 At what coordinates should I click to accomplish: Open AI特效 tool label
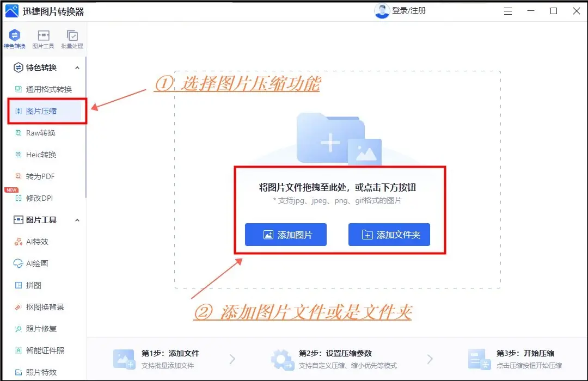tap(37, 242)
